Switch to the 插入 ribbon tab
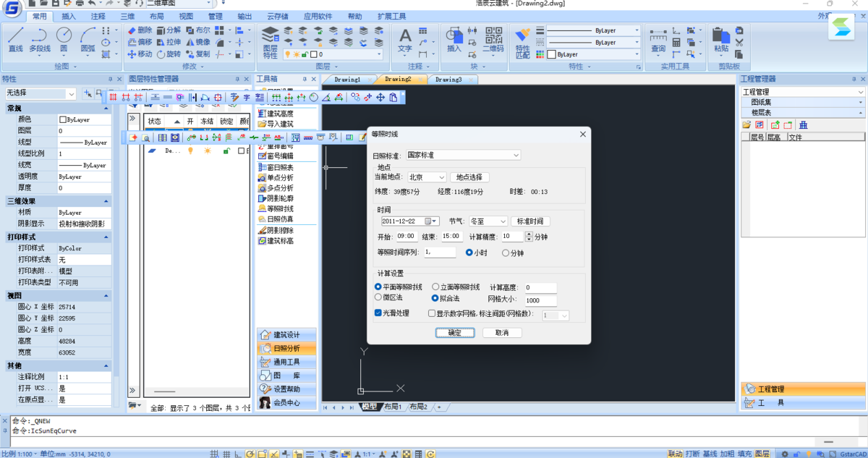Viewport: 868px width, 458px height. click(x=69, y=16)
